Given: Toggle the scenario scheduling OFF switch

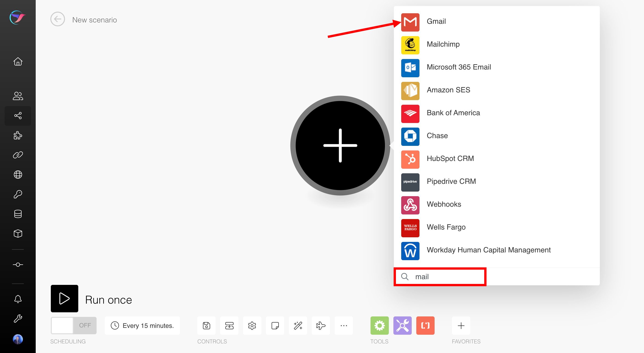Looking at the screenshot, I should pos(73,325).
